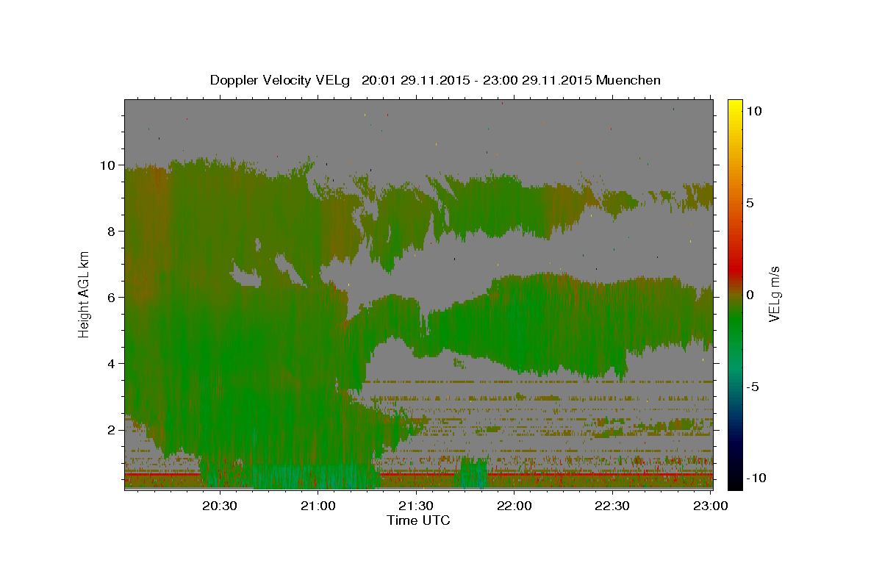The width and height of the screenshot is (882, 588).
Task: Click the "VELg m/s" colorbar label
Action: pyautogui.click(x=774, y=295)
